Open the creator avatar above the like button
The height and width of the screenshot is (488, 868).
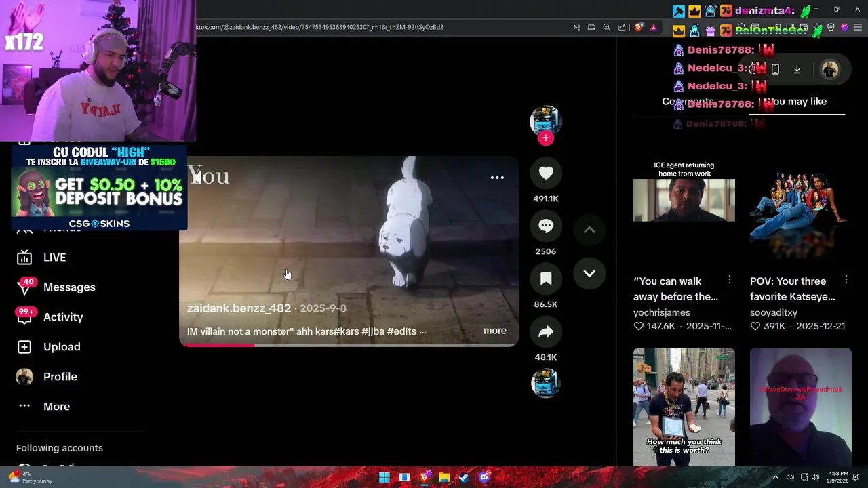[x=546, y=121]
